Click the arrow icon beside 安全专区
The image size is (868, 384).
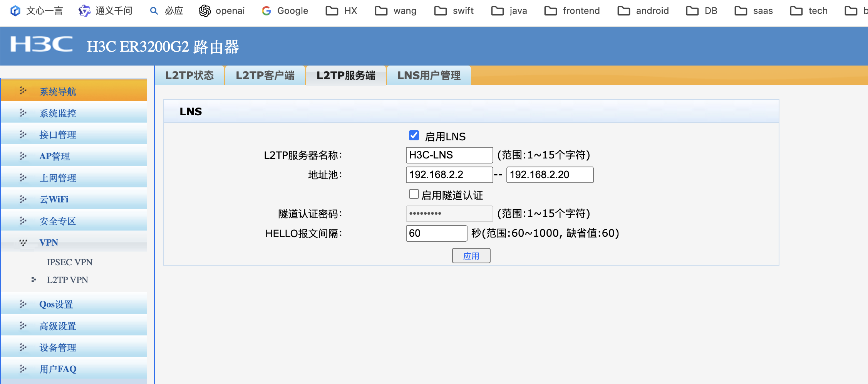[23, 220]
